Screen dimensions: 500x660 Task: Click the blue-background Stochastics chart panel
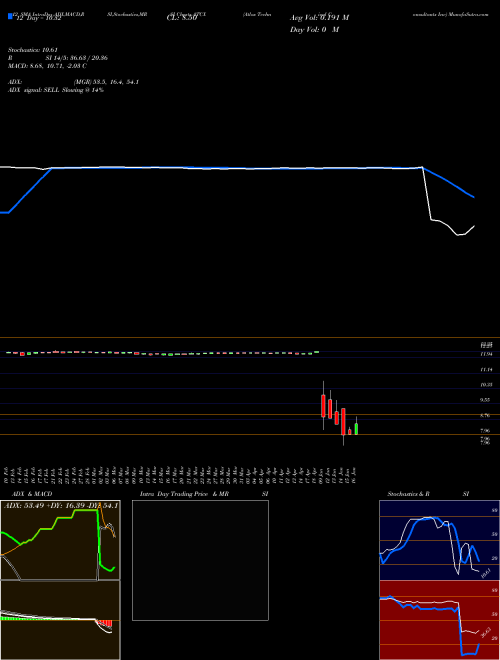(439, 540)
